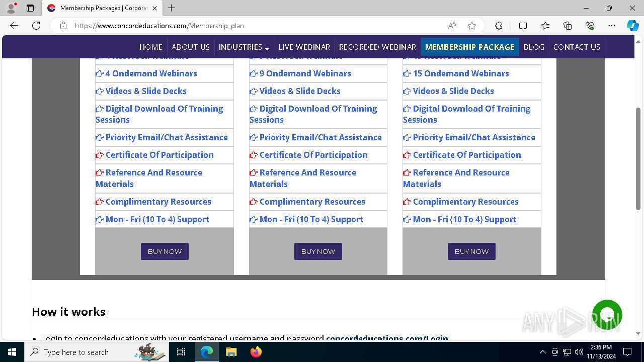Image resolution: width=644 pixels, height=362 pixels.
Task: Open CONTACT US page
Action: click(577, 47)
